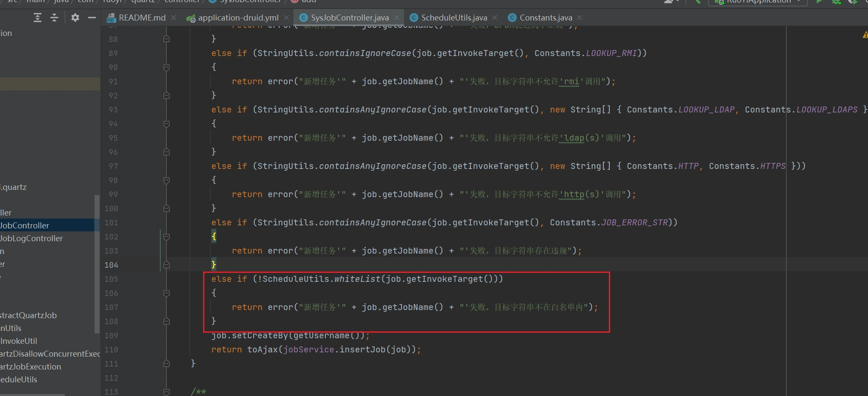Image resolution: width=868 pixels, height=396 pixels.
Task: Close the application-druid.yml editor tab
Action: tap(286, 18)
